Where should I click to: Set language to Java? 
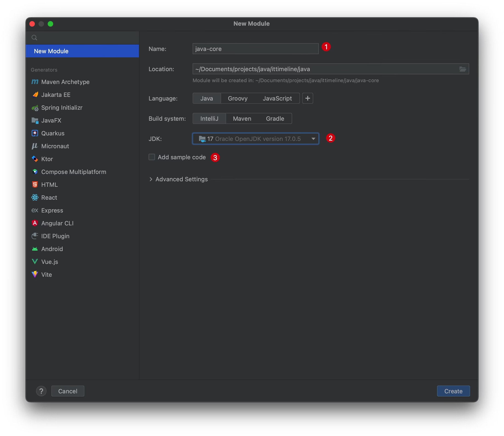(x=207, y=98)
